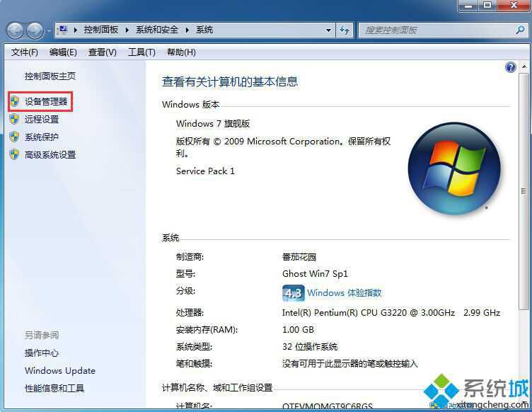Image resolution: width=532 pixels, height=412 pixels.
Task: Click the 搜索控制面板 search field
Action: [x=438, y=30]
